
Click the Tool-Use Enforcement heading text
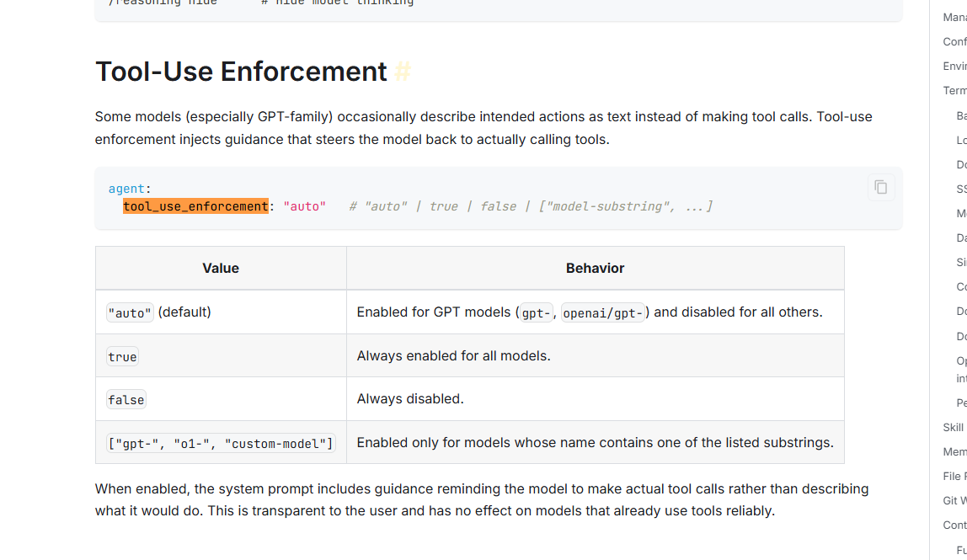[x=241, y=72]
